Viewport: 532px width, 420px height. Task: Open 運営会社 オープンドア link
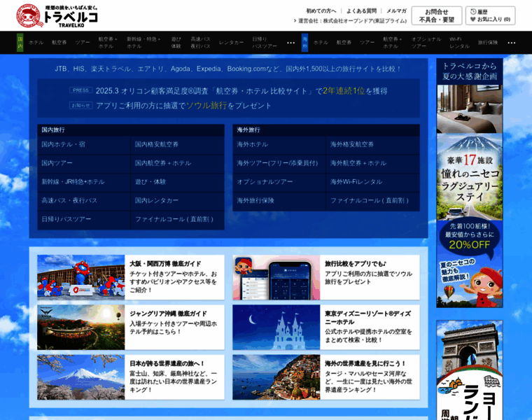pyautogui.click(x=352, y=21)
